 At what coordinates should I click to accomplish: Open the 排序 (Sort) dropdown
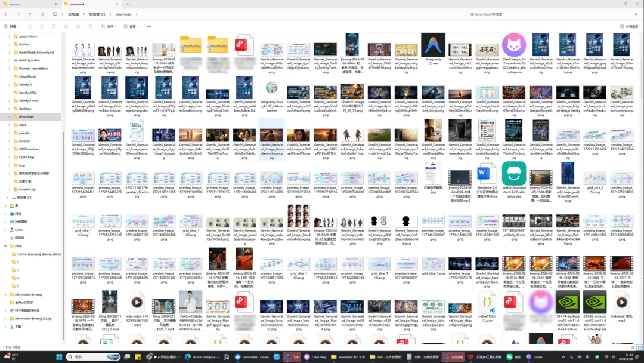tap(109, 26)
